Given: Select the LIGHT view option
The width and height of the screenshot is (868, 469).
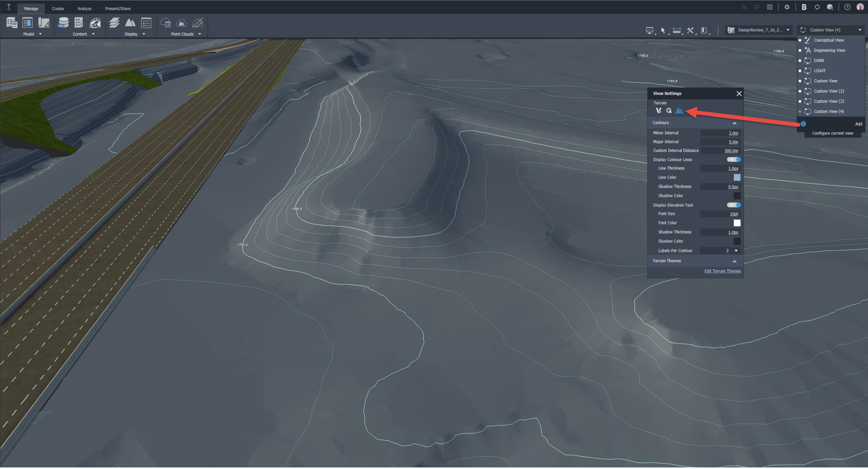Looking at the screenshot, I should (831, 71).
